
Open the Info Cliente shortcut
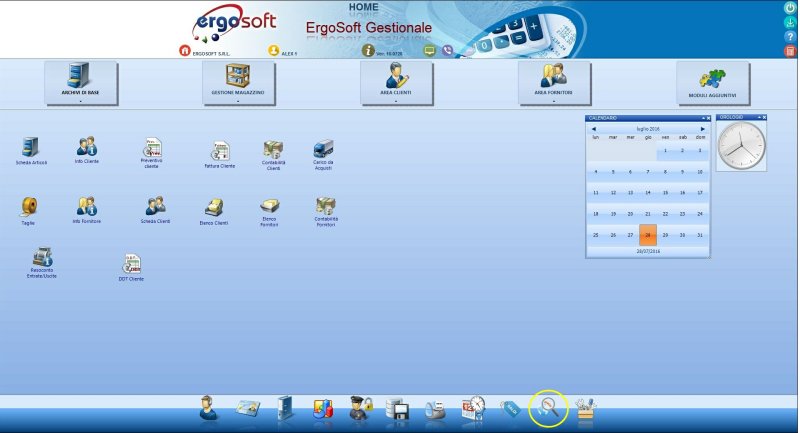point(87,150)
